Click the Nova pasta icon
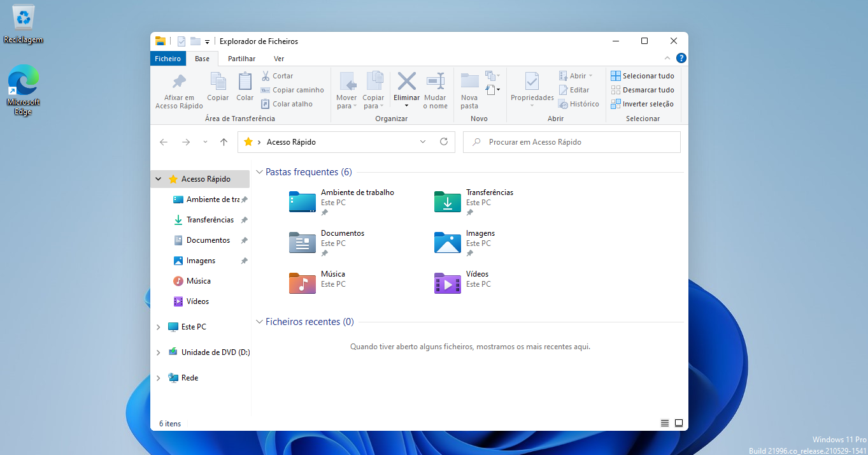The image size is (868, 455). [x=469, y=81]
